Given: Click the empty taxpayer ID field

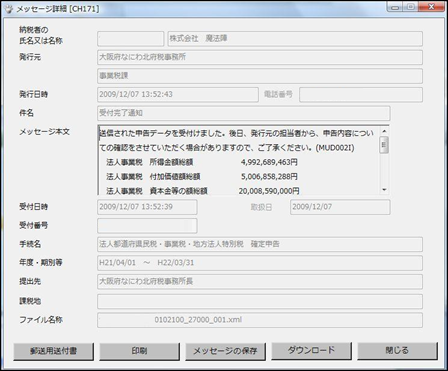Looking at the screenshot, I should click(x=131, y=39).
